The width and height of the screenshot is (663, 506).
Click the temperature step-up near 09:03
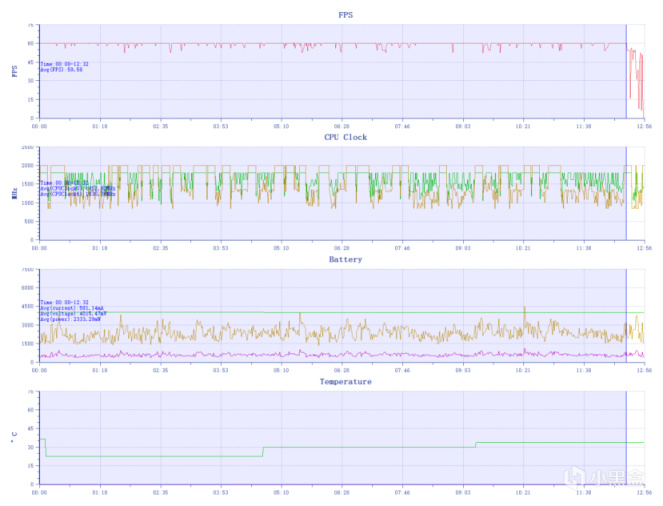coord(476,445)
